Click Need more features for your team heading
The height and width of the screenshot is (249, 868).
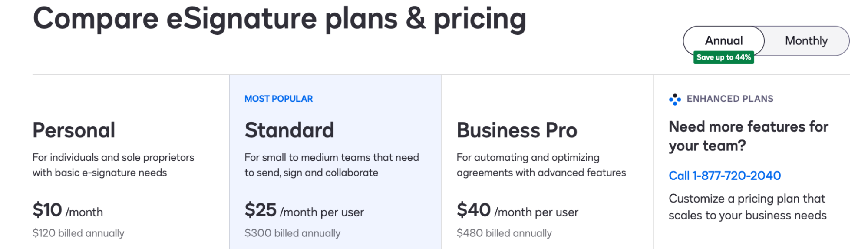(x=748, y=136)
